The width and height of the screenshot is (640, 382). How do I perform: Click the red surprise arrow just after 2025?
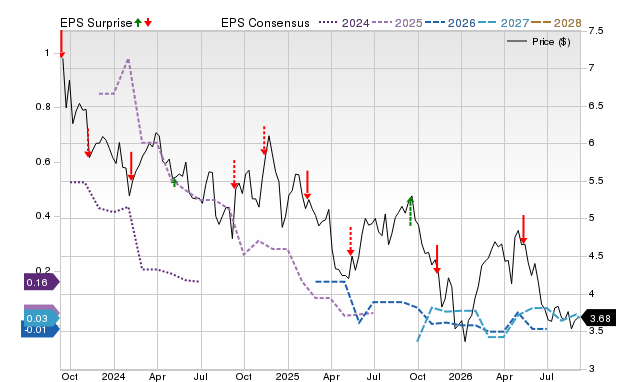[307, 185]
